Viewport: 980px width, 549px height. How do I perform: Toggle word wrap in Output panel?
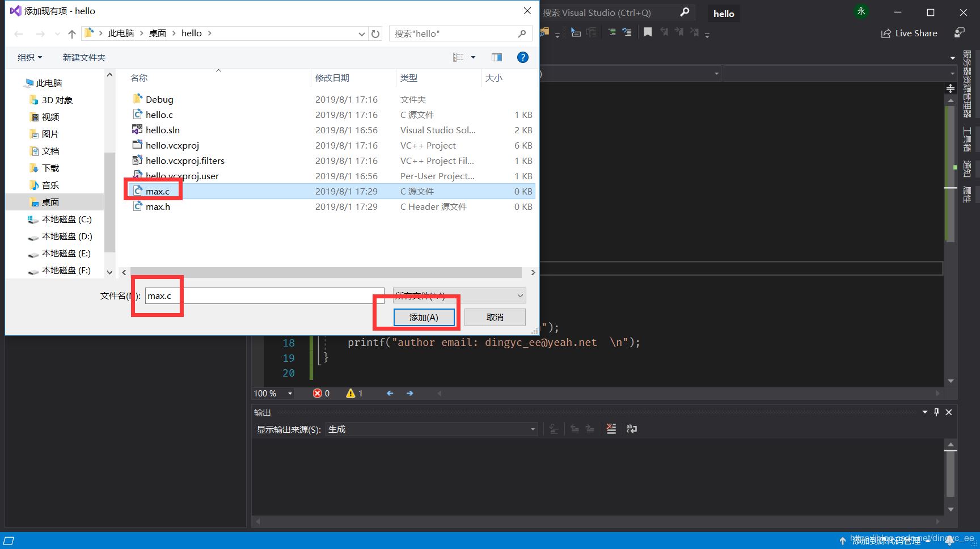point(631,429)
